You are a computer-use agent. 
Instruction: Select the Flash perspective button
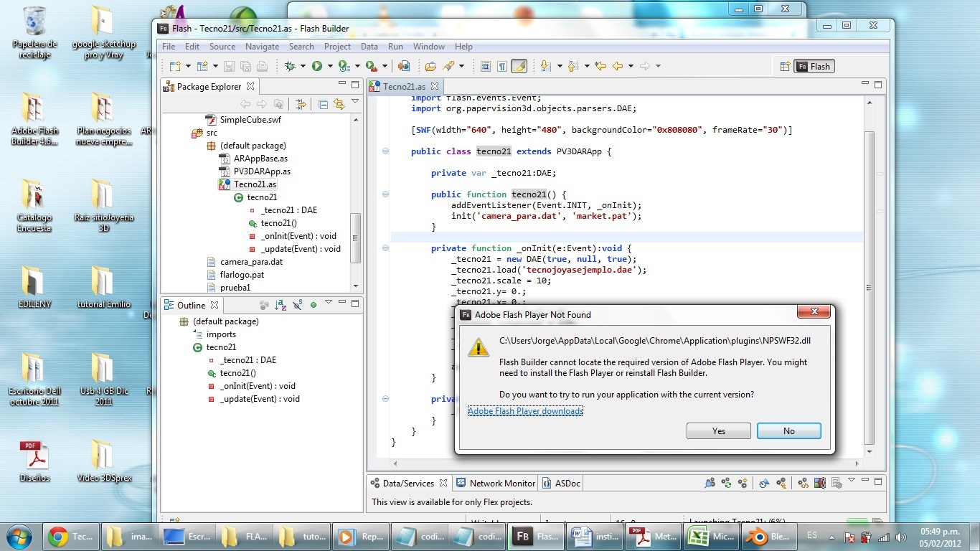pyautogui.click(x=814, y=66)
